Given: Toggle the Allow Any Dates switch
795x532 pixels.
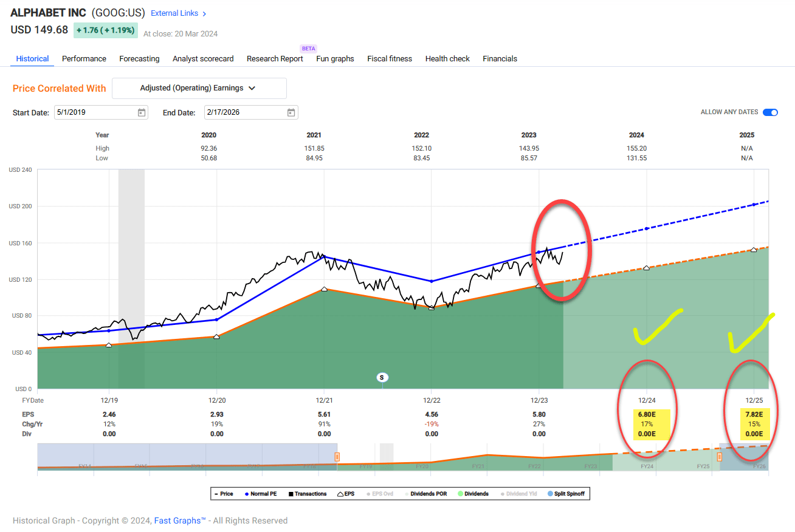Looking at the screenshot, I should 770,112.
